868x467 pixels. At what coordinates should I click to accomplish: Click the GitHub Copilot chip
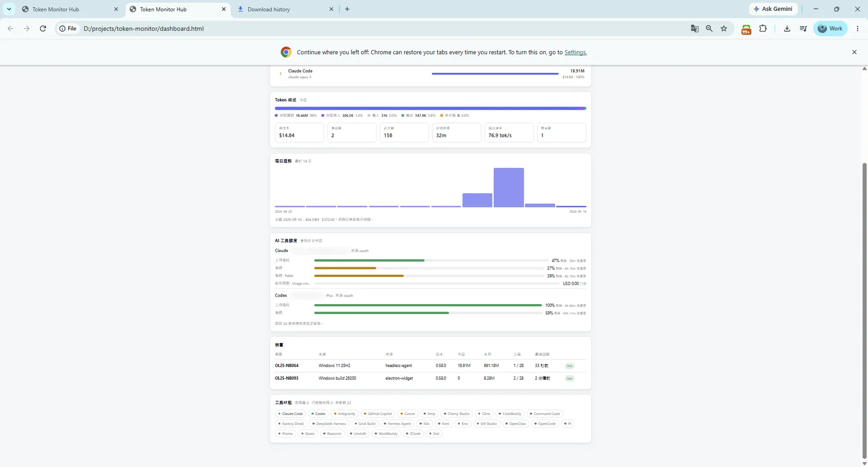pos(378,414)
